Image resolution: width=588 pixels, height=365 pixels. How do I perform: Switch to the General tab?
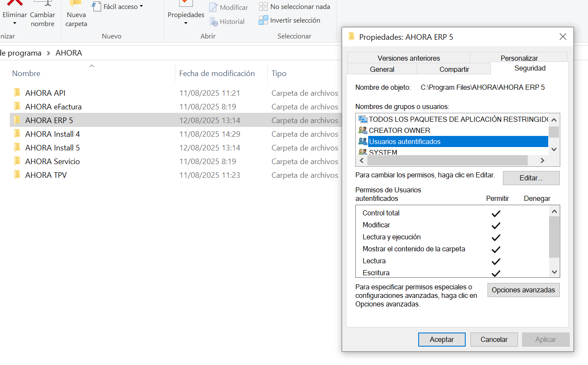pyautogui.click(x=382, y=69)
